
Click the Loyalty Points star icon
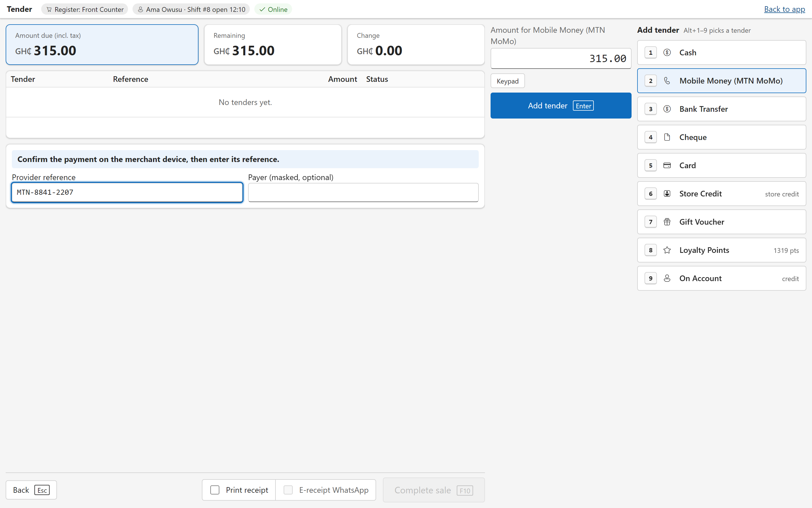(x=667, y=250)
